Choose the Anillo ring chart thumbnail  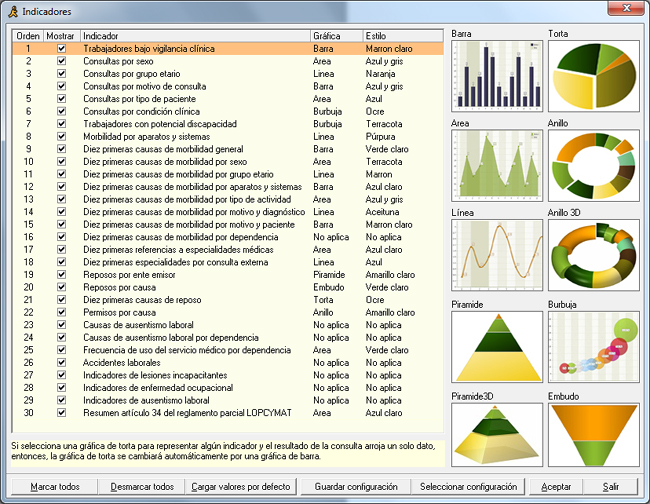click(x=593, y=165)
